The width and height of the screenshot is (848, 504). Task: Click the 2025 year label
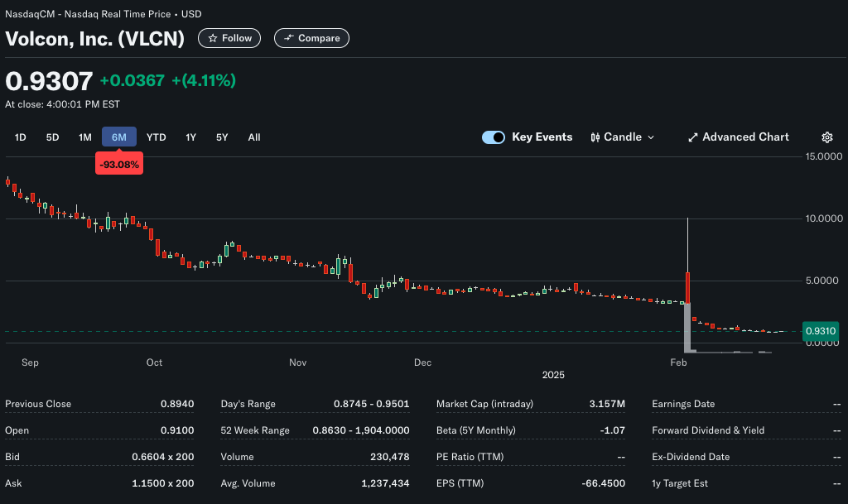[x=553, y=375]
